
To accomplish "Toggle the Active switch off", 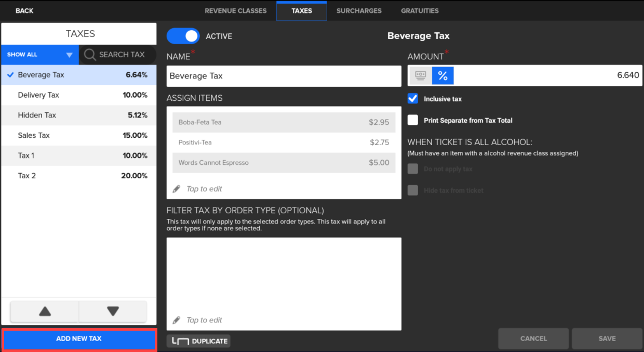I will tap(183, 36).
